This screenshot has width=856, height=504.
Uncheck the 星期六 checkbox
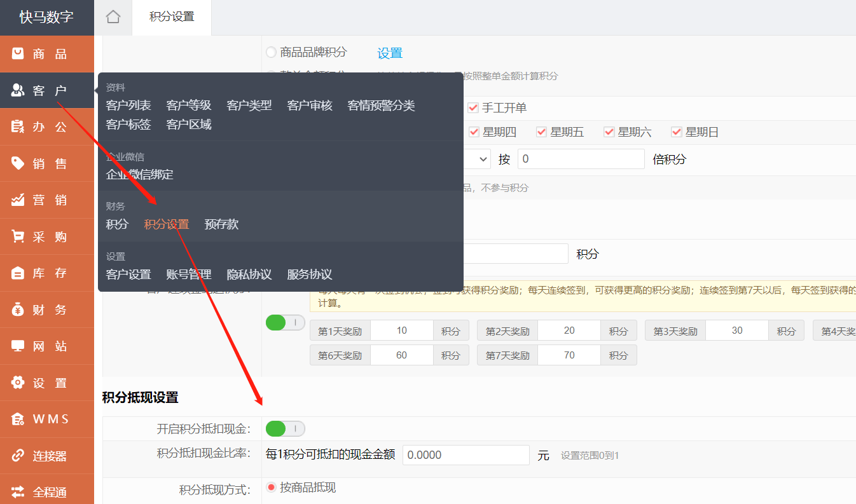pyautogui.click(x=609, y=132)
